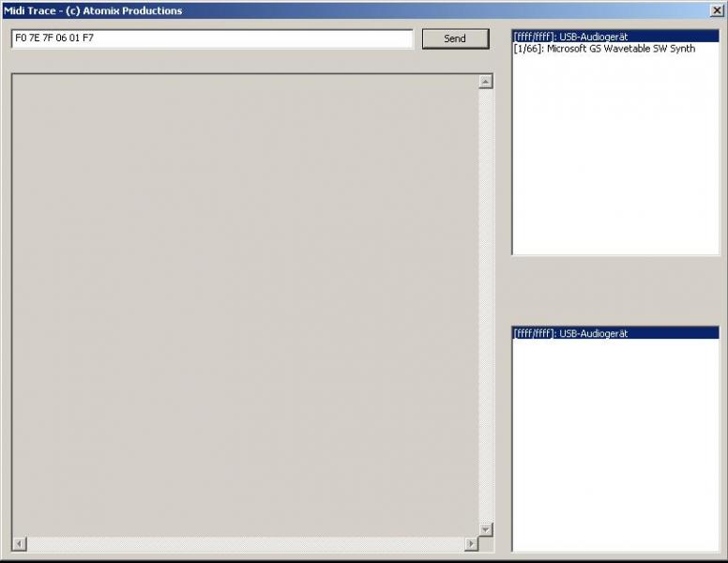This screenshot has width=728, height=563.
Task: Click the MIDI message input field
Action: [212, 38]
